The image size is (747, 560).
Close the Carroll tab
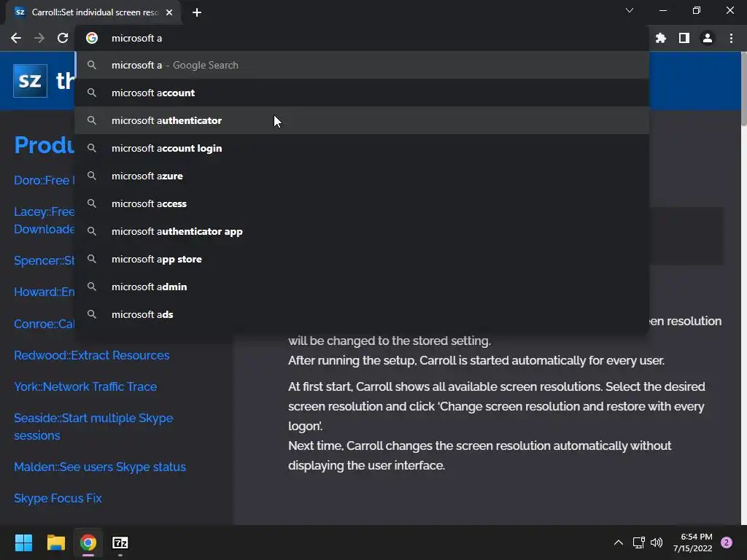point(169,12)
